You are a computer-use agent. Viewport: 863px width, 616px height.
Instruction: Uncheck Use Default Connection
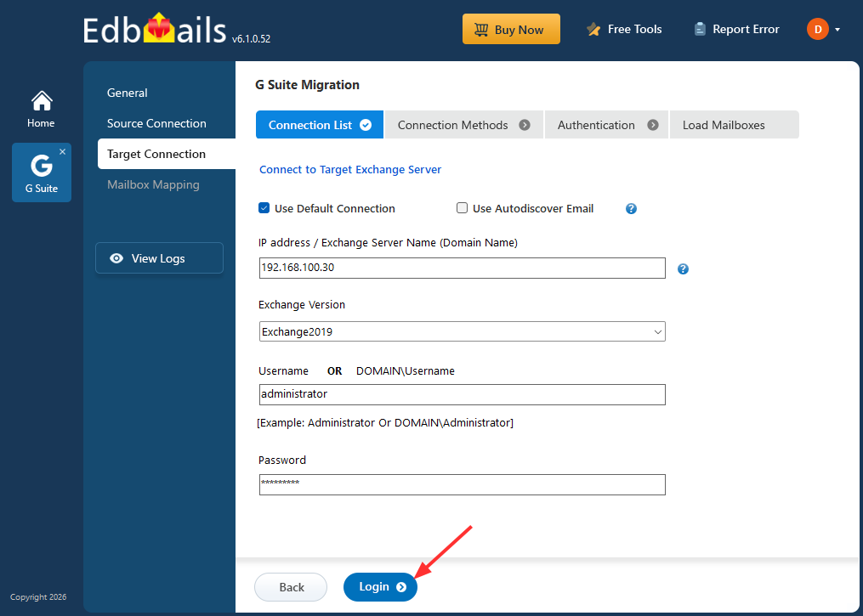(264, 208)
